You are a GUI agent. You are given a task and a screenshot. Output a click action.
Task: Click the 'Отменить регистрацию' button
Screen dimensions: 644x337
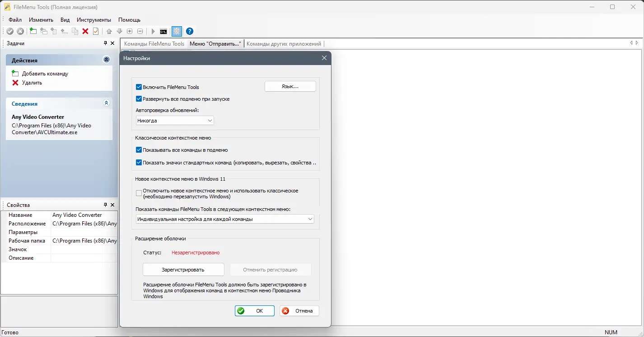click(x=270, y=270)
